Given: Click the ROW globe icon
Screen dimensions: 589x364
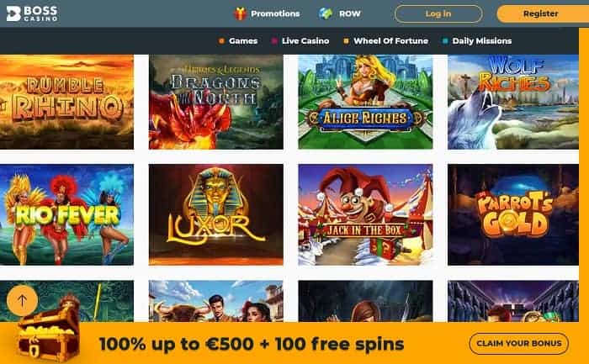Looking at the screenshot, I should coord(326,14).
